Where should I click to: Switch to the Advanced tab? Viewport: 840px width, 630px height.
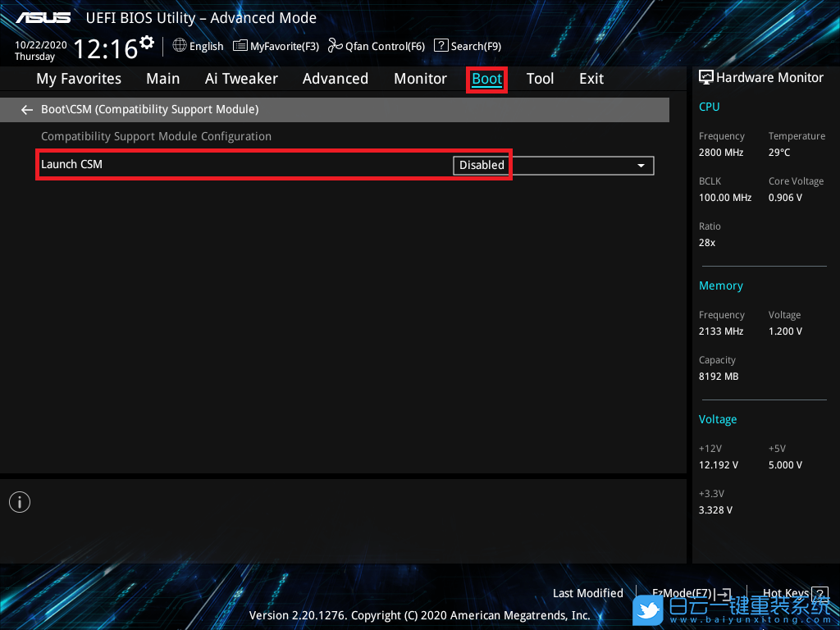click(x=335, y=79)
